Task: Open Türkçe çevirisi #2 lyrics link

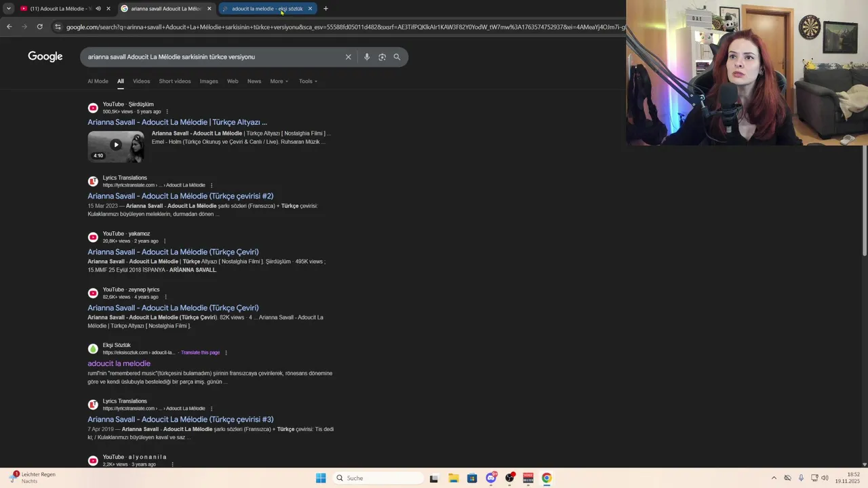Action: point(180,196)
